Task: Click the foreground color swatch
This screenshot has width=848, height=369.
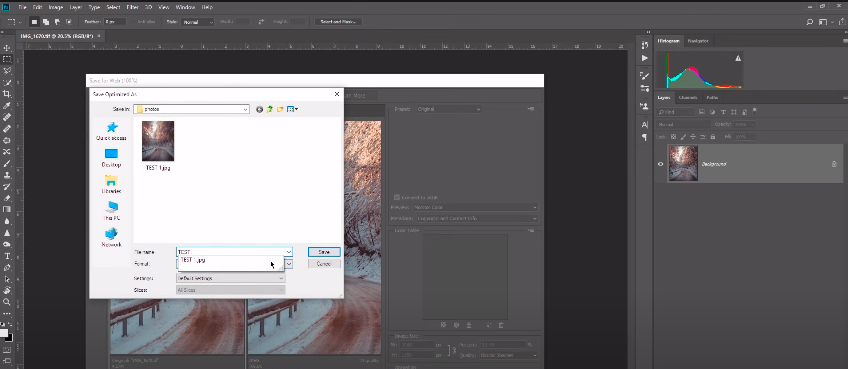Action: pos(3,334)
